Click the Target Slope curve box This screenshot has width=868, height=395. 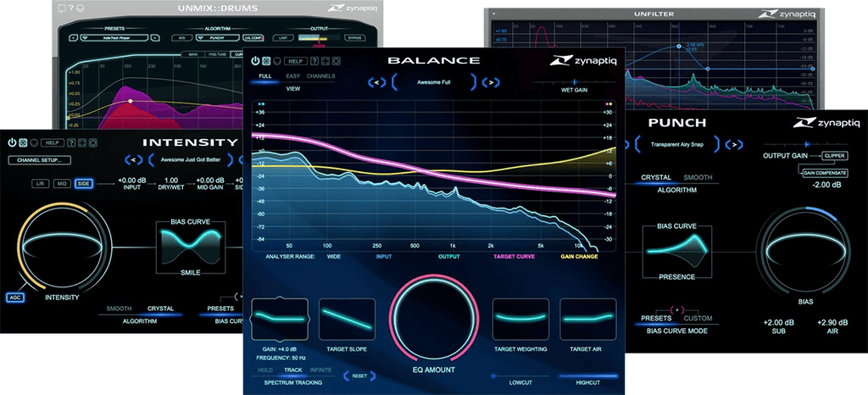347,320
